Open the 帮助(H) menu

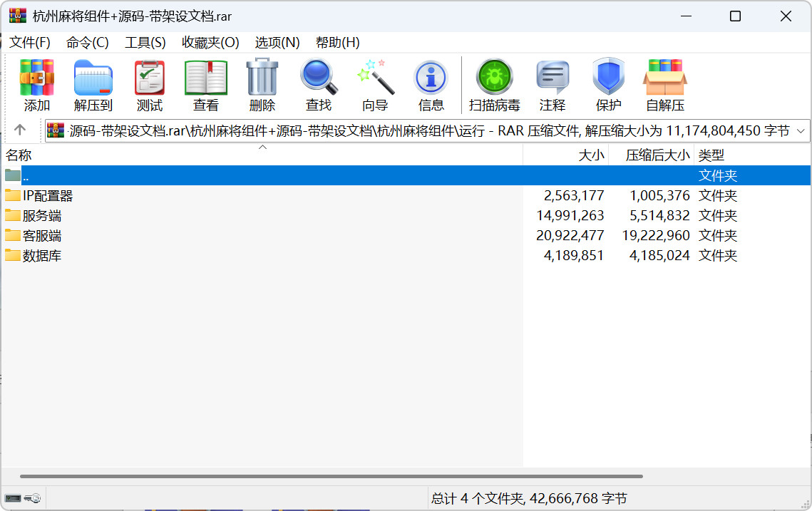coord(338,43)
